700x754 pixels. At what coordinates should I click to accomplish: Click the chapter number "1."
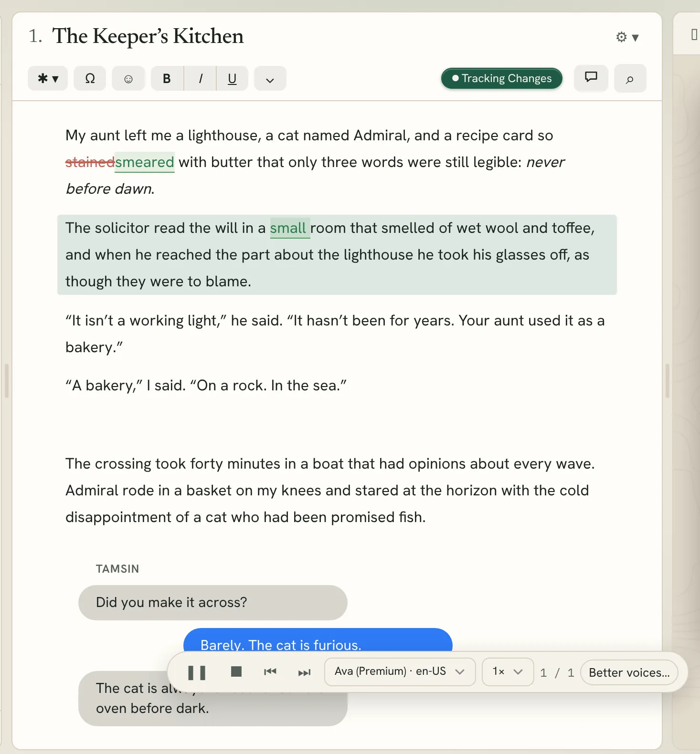[35, 36]
